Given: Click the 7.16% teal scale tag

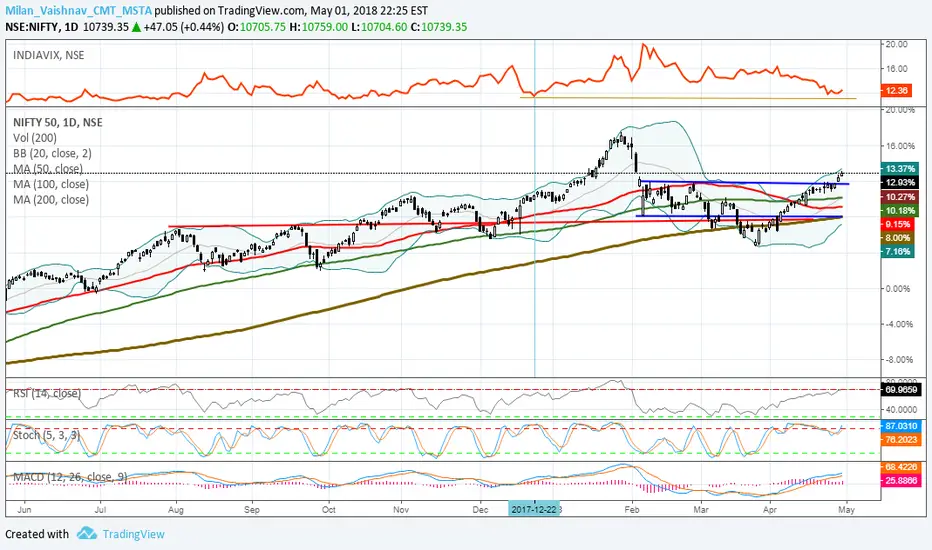Looking at the screenshot, I should 898,252.
